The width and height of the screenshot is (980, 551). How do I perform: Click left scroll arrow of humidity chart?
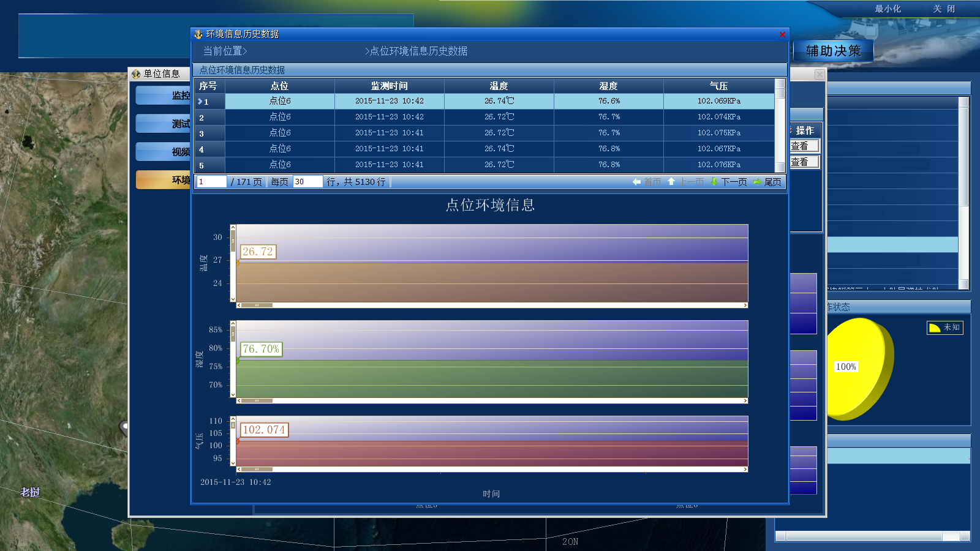click(239, 401)
